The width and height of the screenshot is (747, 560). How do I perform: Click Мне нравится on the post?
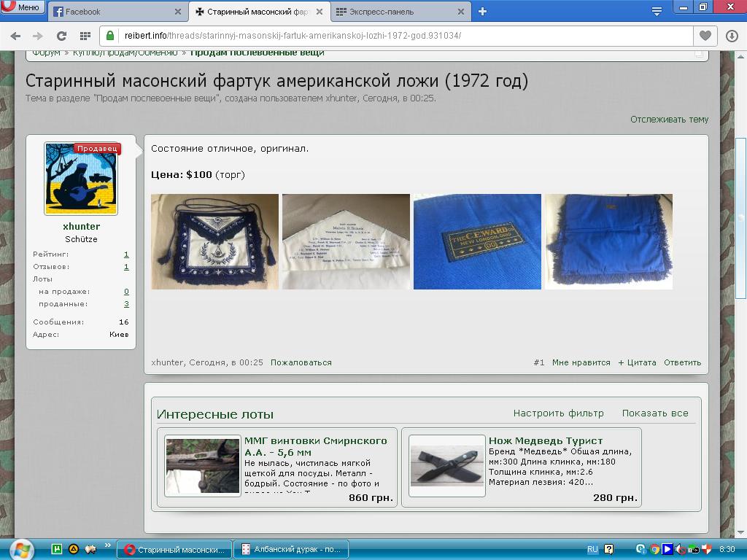point(581,362)
